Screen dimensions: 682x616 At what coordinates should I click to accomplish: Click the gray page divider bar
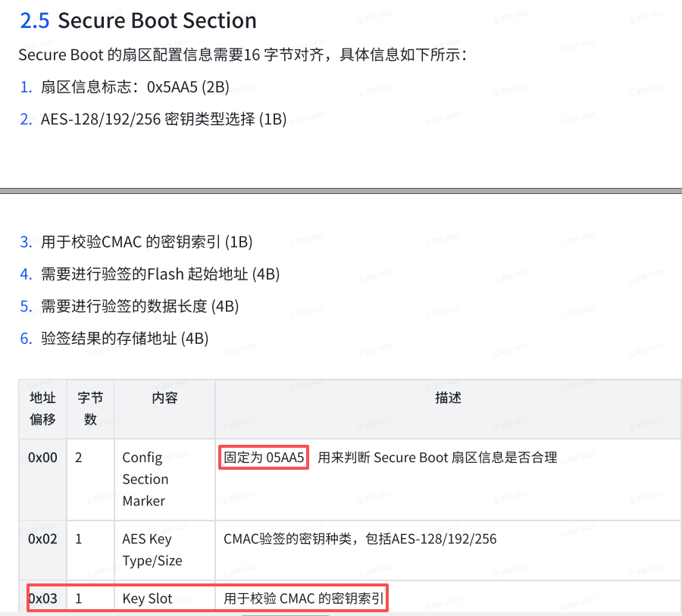pos(341,190)
